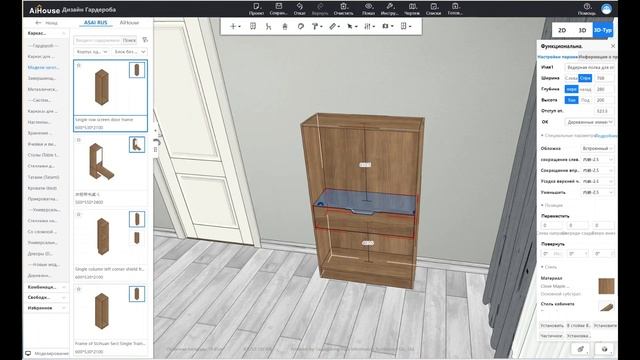The image size is (640, 360).
Task: Select the highlighted Спра option for Ширина
Action: (x=585, y=78)
